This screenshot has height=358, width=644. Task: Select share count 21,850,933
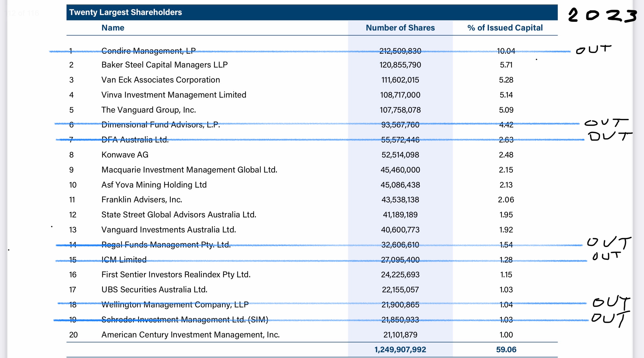tap(400, 320)
